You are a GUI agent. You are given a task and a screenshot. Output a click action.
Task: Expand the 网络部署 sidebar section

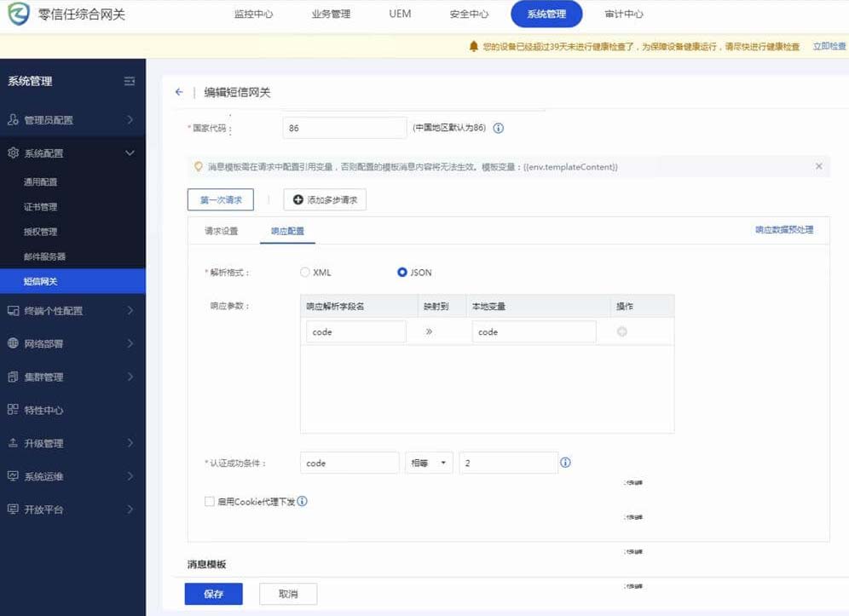tap(72, 344)
